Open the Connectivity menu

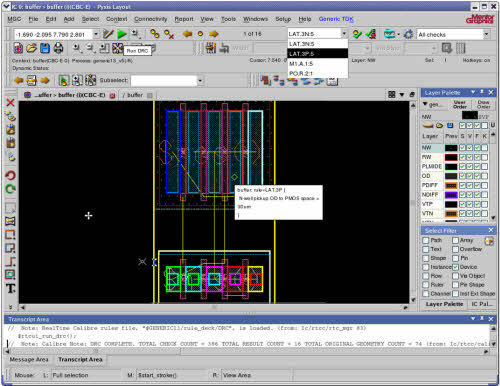click(x=151, y=19)
